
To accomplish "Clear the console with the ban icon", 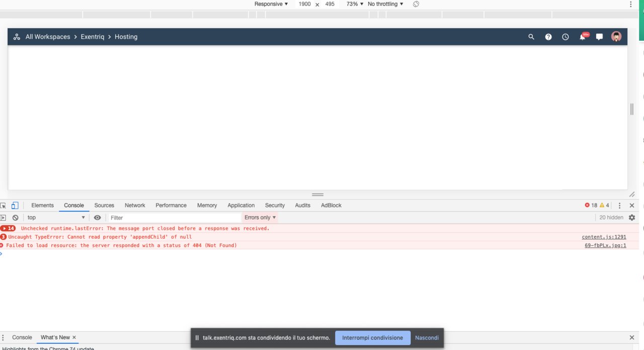I will (16, 218).
